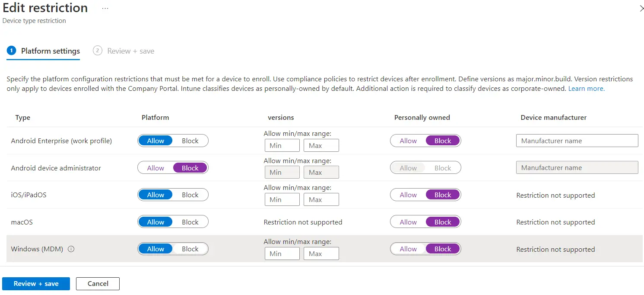This screenshot has height=295, width=644.
Task: Open the ellipsis menu beside Edit restriction
Action: tap(105, 8)
